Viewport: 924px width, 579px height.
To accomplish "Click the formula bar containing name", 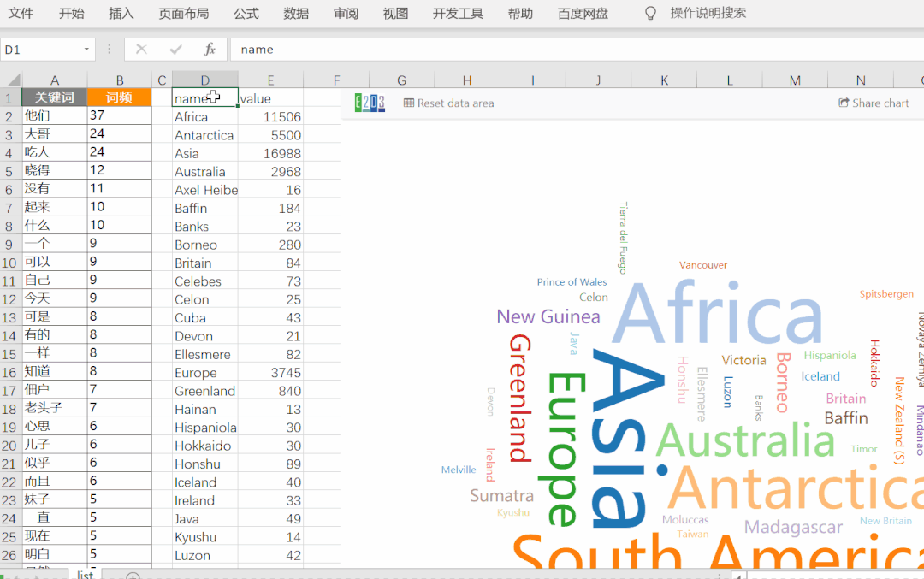I will tap(577, 50).
